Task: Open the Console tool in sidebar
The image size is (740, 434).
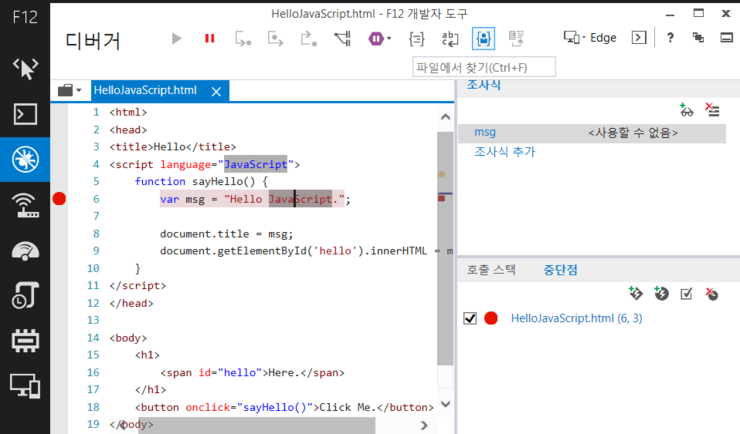Action: [x=25, y=114]
